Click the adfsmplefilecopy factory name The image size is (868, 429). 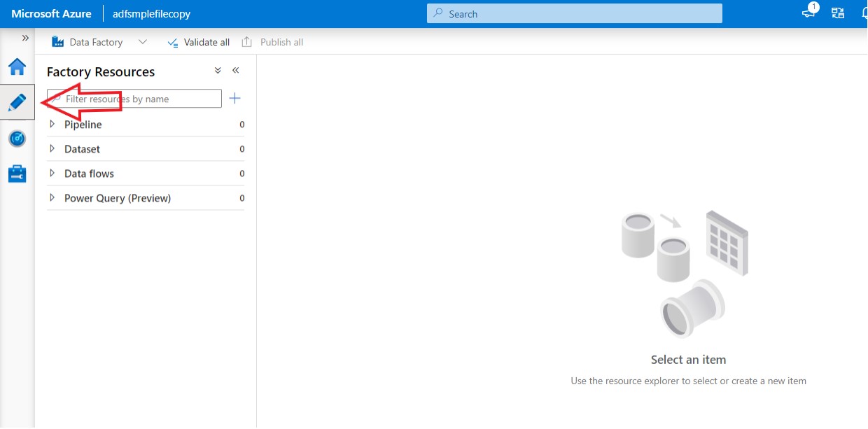point(151,14)
